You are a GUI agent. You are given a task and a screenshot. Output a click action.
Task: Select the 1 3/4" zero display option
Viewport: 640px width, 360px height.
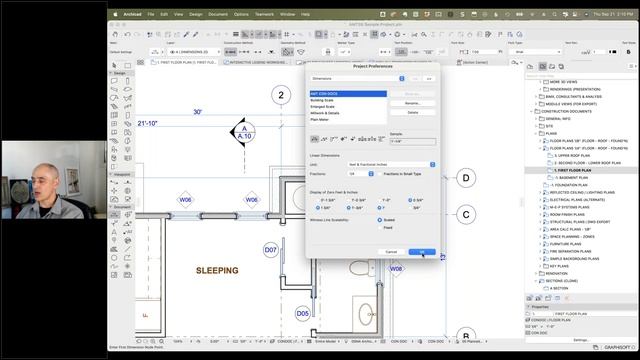318,208
